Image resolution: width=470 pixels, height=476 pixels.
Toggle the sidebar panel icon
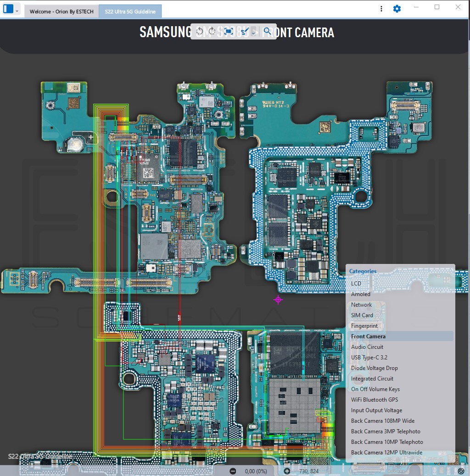pos(8,9)
